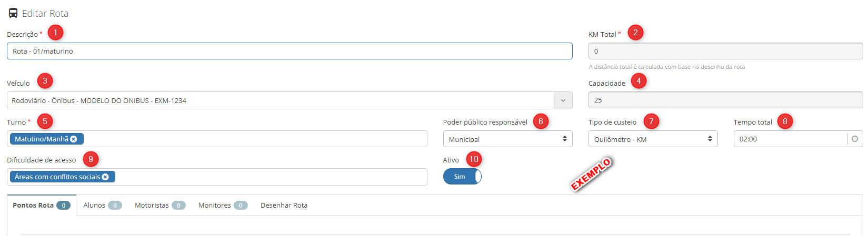Focus the Descrição input field
The image size is (868, 236).
(x=290, y=51)
